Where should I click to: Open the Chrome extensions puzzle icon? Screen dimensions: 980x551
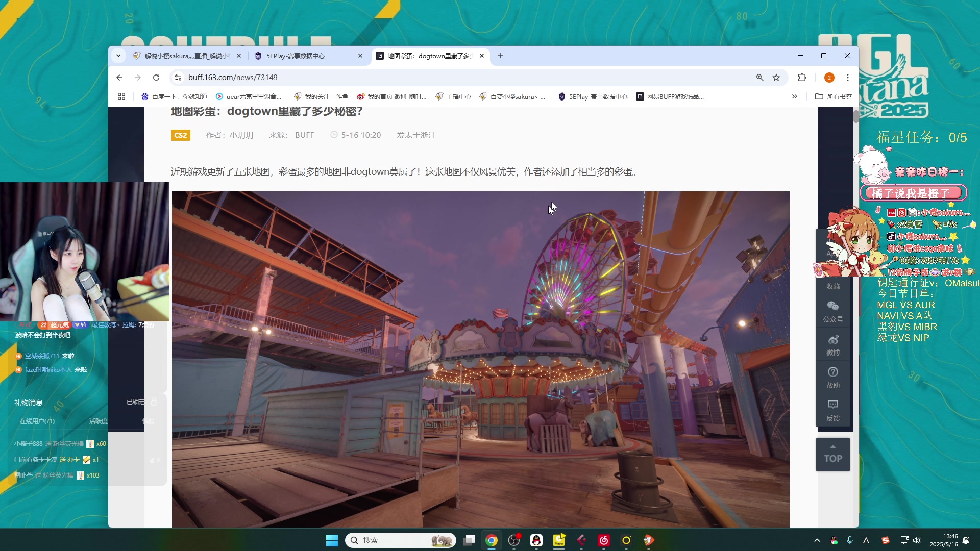(x=802, y=78)
